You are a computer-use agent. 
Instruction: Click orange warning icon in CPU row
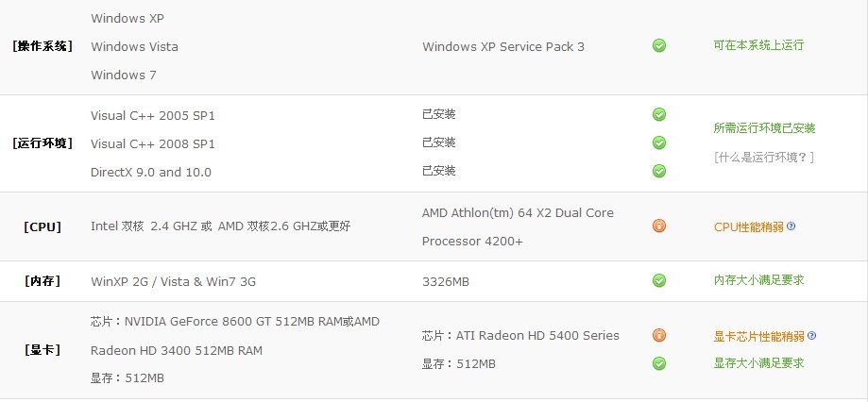pos(658,226)
